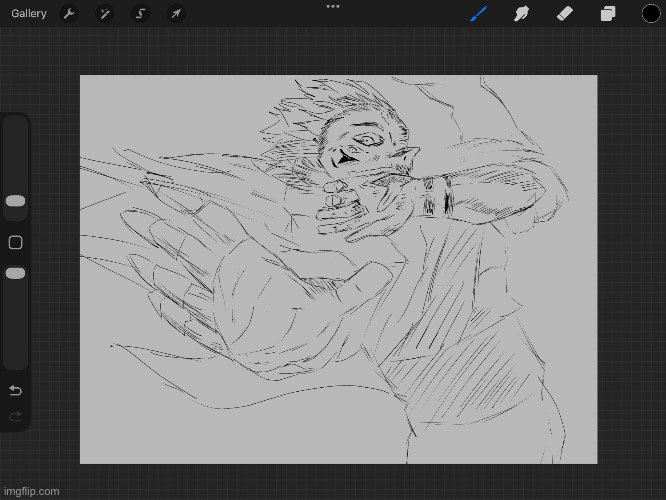Viewport: 666px width, 500px height.
Task: Tap the three-dot menu at top center
Action: (333, 6)
